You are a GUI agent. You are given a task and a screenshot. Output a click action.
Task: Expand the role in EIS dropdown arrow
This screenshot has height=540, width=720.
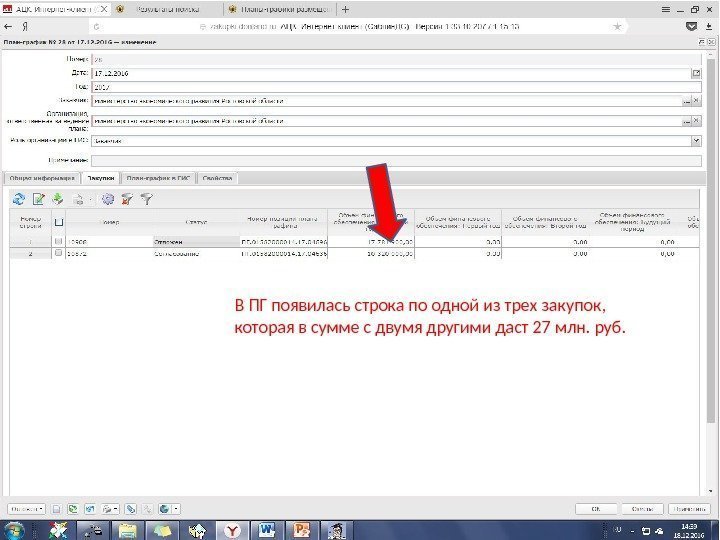click(x=696, y=141)
